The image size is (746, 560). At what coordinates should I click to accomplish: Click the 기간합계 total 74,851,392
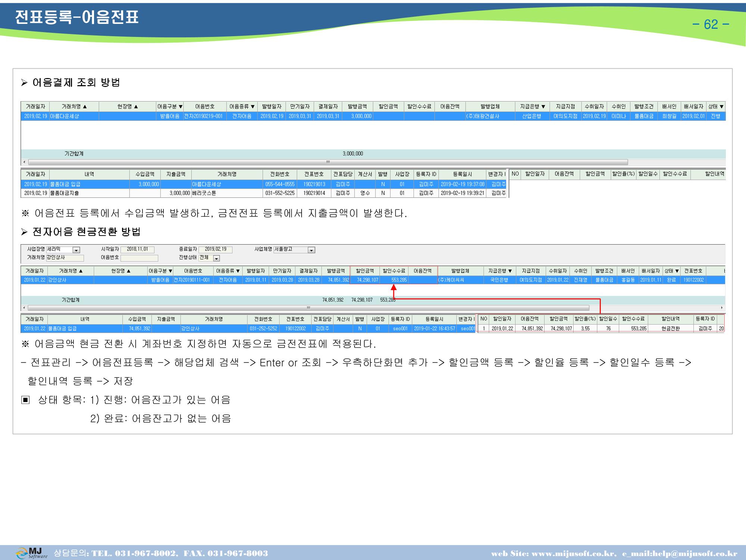(333, 300)
